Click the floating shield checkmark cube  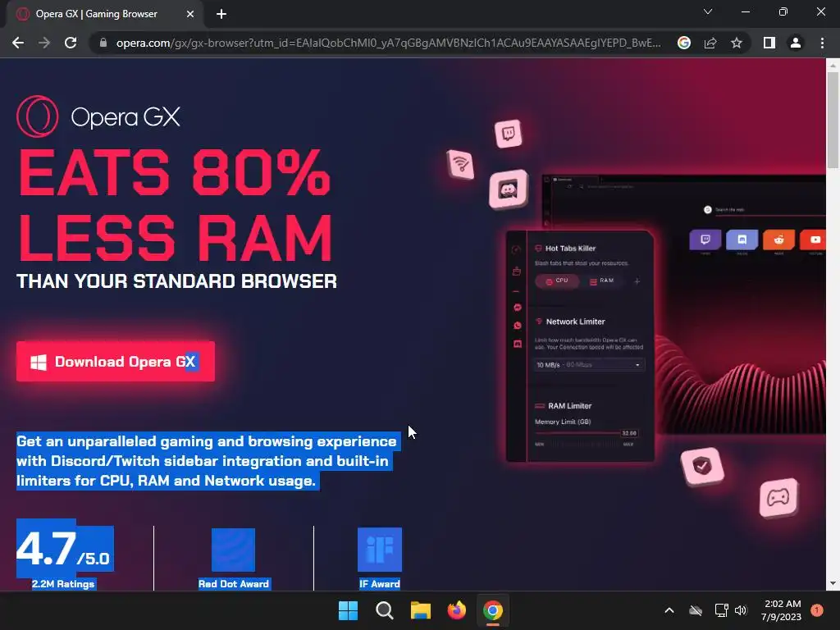[702, 466]
